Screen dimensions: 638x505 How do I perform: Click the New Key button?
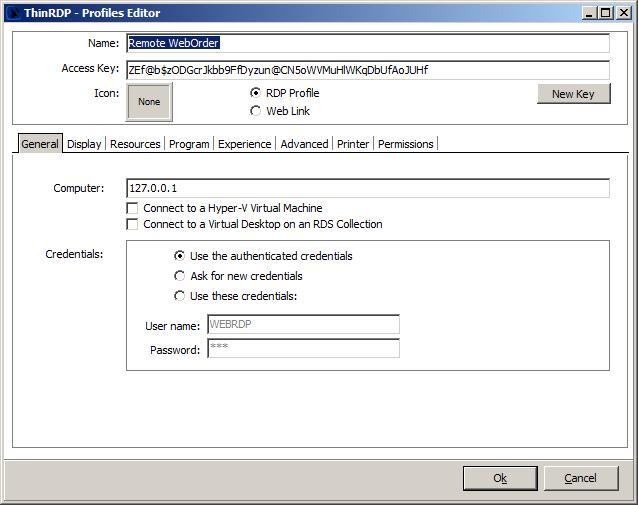coord(573,94)
